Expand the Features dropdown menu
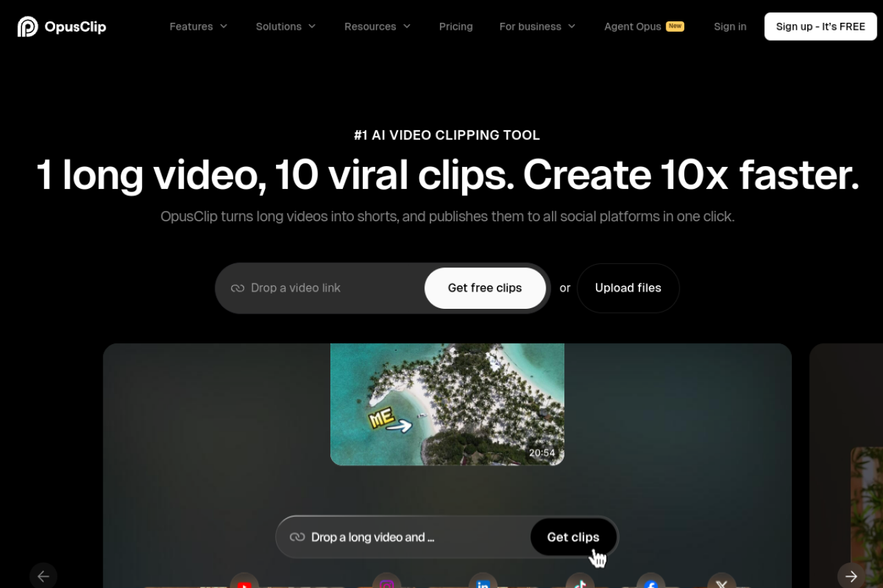Screen dimensions: 883x588 (199, 26)
